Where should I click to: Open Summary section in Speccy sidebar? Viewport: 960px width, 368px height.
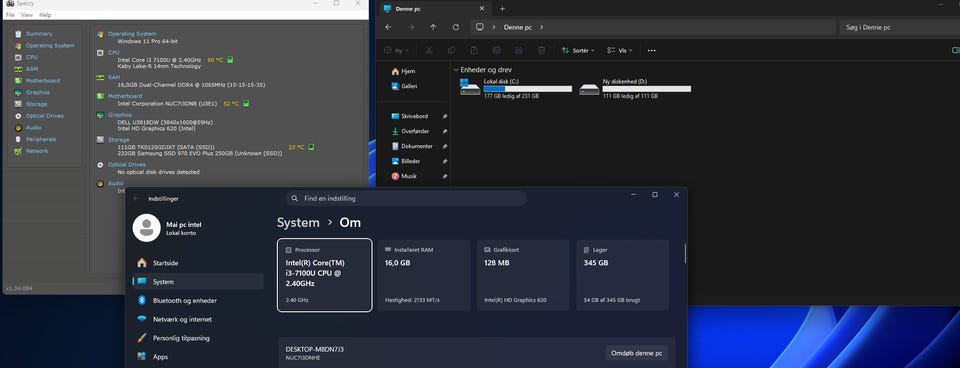(x=39, y=34)
